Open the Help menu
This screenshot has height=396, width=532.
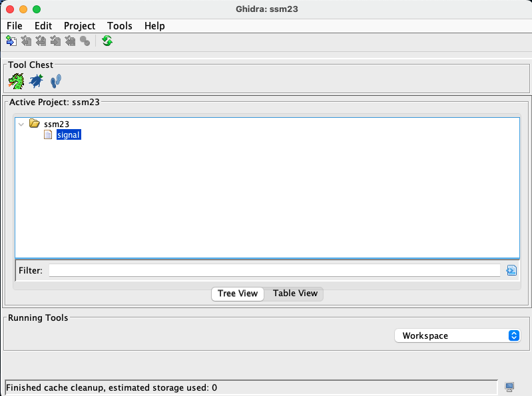pos(154,26)
